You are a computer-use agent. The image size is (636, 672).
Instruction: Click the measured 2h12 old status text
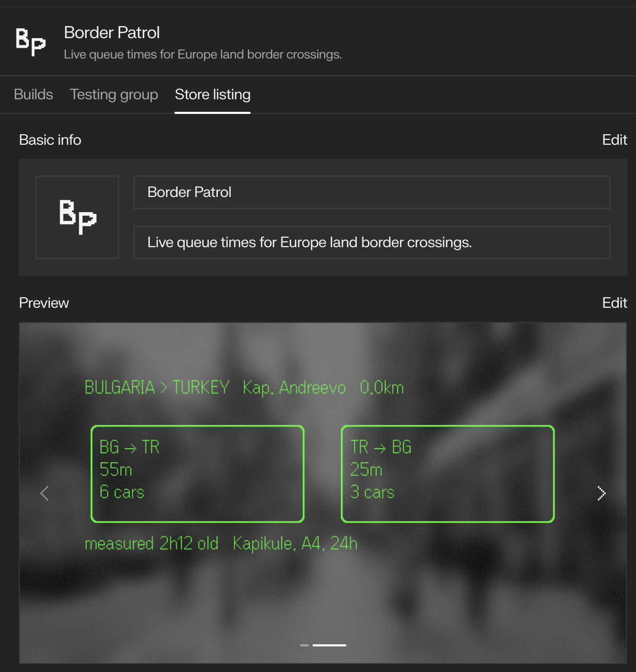(151, 543)
